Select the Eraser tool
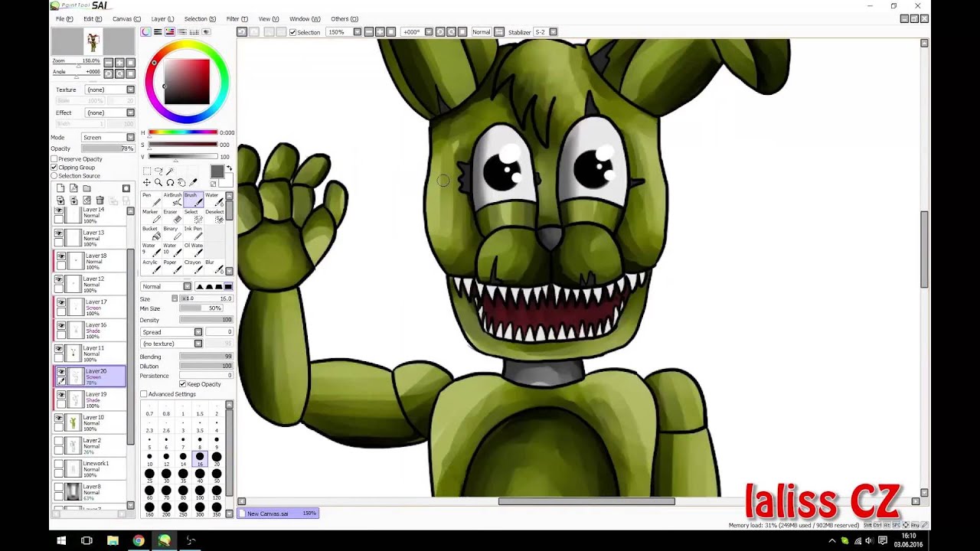This screenshot has width=980, height=551. click(x=171, y=216)
